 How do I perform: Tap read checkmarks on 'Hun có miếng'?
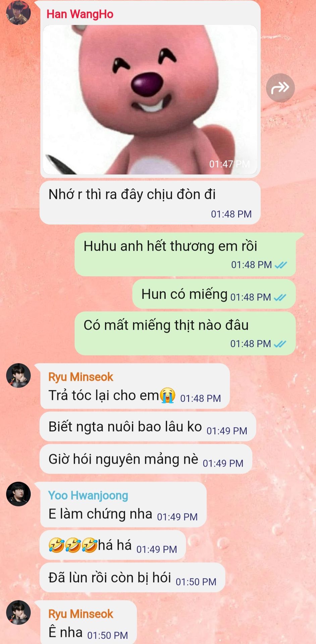coord(280,298)
